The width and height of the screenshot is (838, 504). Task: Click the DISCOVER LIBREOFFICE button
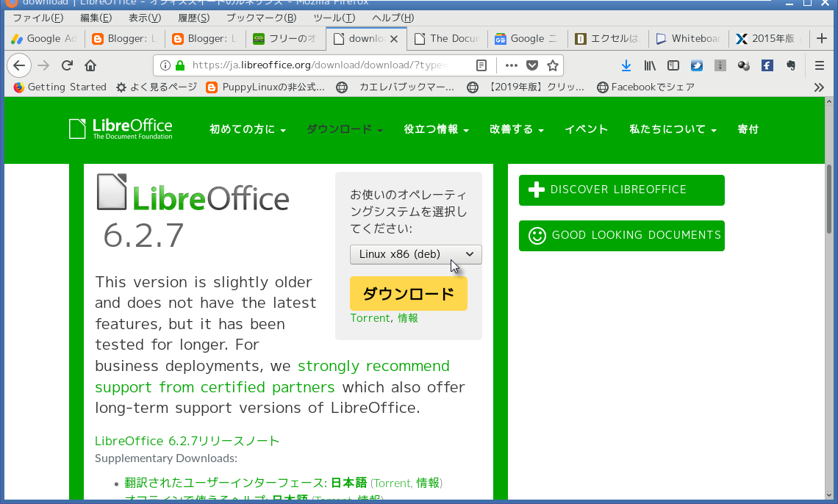pos(622,190)
